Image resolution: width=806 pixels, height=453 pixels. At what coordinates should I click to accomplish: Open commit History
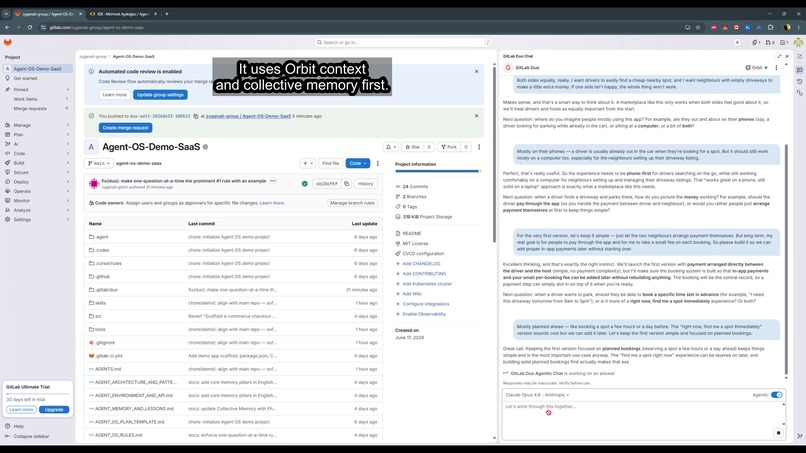tap(365, 184)
